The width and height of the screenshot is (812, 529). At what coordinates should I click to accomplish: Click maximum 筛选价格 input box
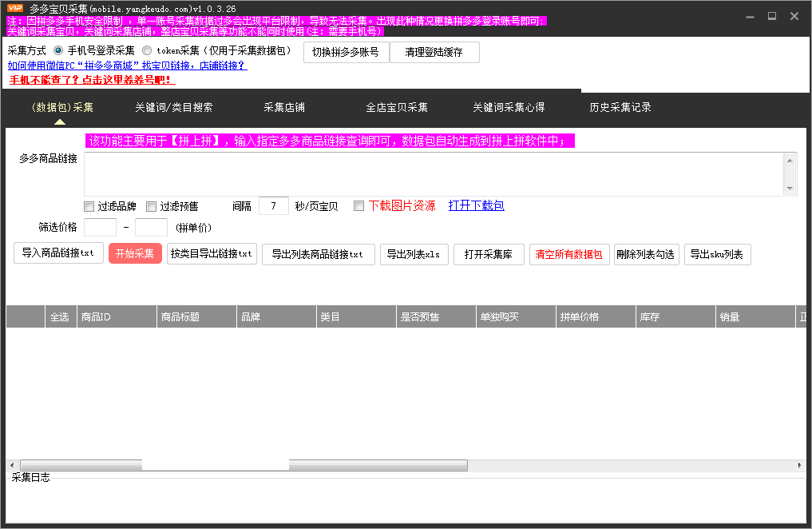click(x=151, y=227)
